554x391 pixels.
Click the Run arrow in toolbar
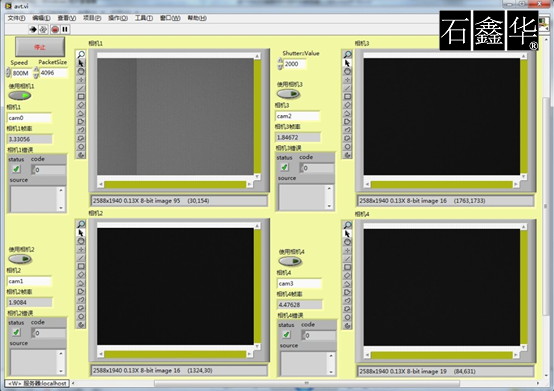(x=33, y=29)
